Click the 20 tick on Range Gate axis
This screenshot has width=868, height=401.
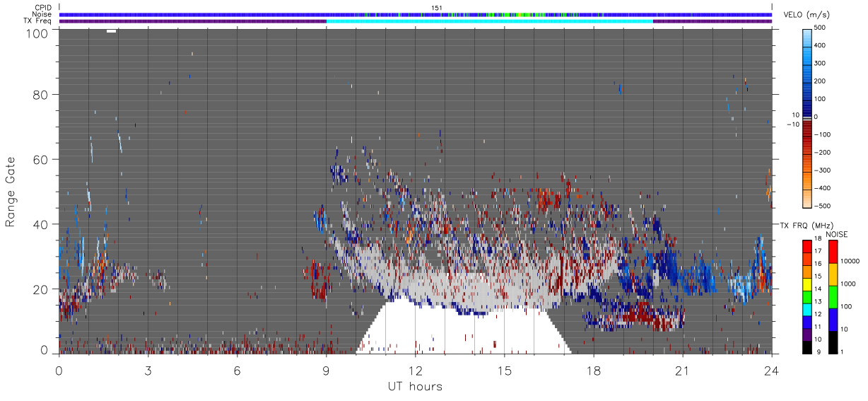42,289
